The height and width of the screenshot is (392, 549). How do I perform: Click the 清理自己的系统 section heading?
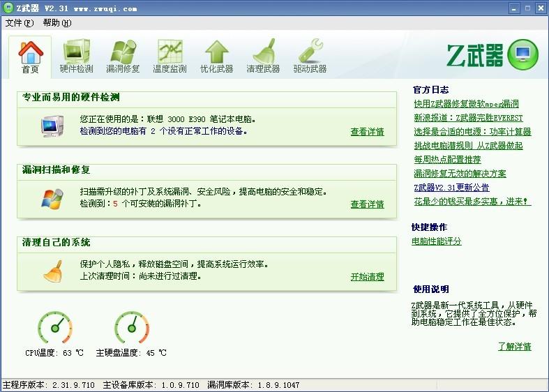click(x=56, y=242)
